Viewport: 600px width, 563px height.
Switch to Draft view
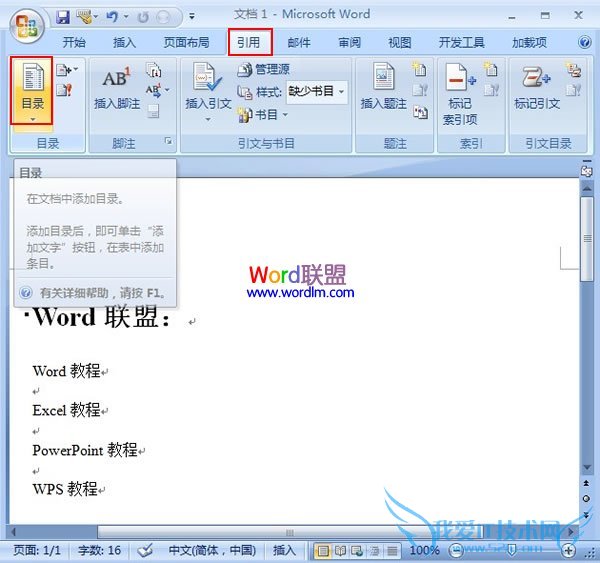(x=392, y=551)
